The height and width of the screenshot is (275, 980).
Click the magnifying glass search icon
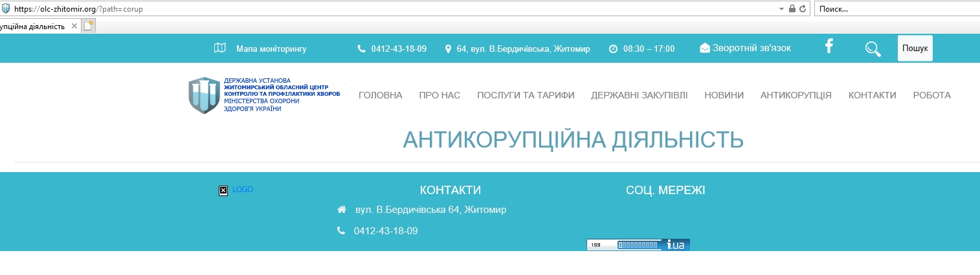pyautogui.click(x=873, y=49)
